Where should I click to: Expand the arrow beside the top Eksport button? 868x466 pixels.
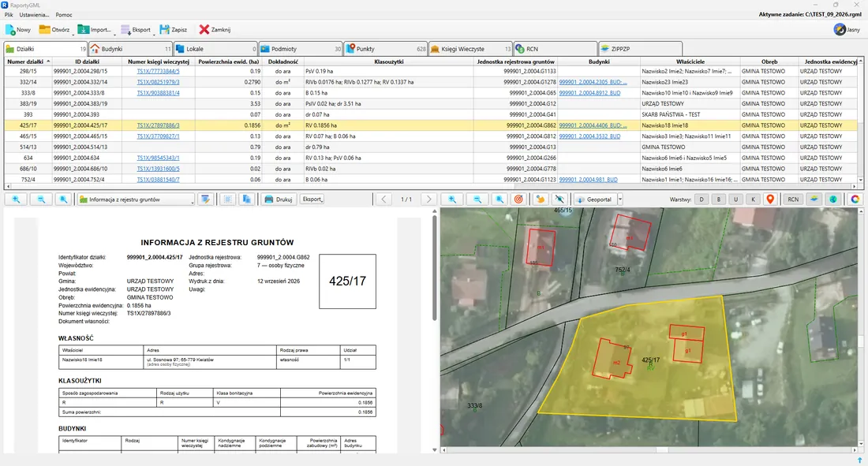[154, 34]
